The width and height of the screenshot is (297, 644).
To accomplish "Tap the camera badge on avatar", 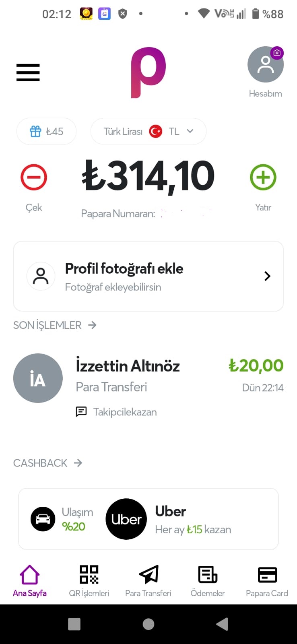I will click(277, 53).
